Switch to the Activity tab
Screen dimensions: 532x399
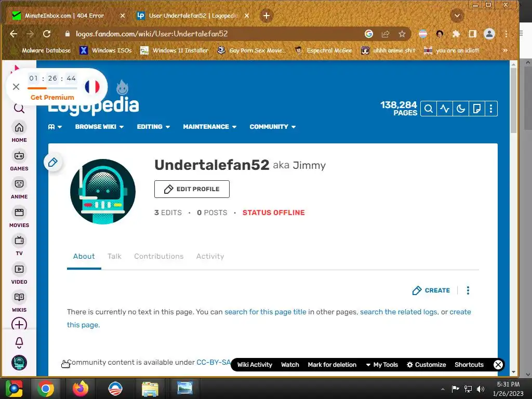point(210,257)
